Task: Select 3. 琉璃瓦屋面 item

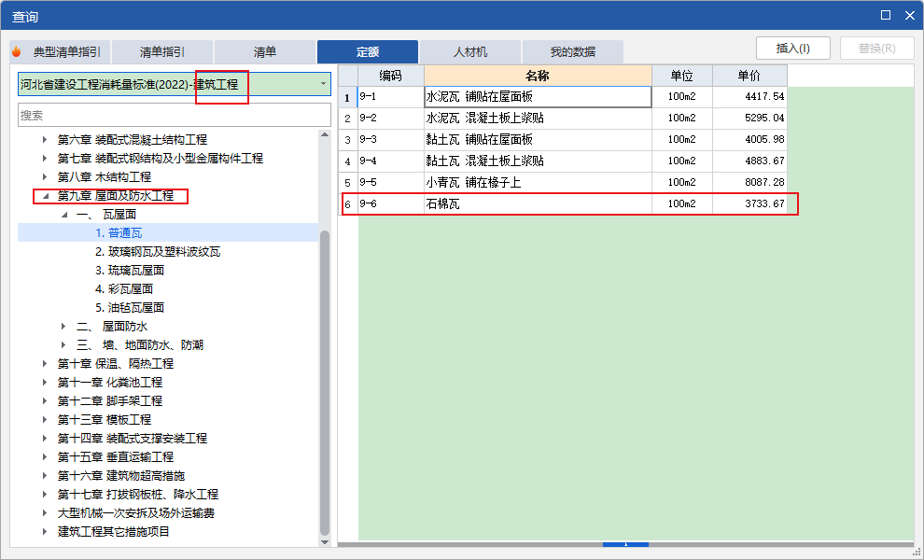Action: [130, 271]
